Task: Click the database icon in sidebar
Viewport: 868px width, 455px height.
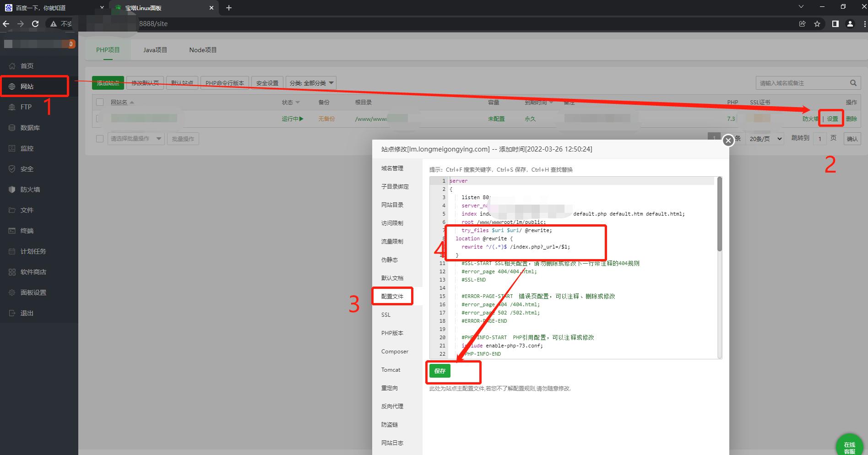Action: 12,128
